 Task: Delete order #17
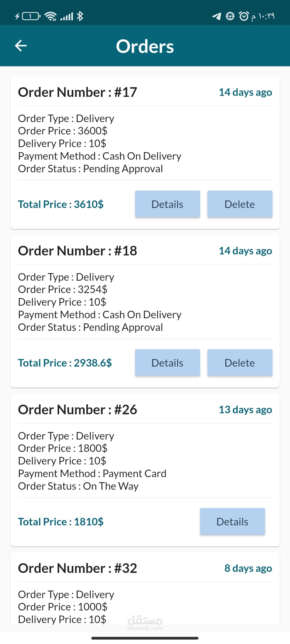click(x=240, y=204)
